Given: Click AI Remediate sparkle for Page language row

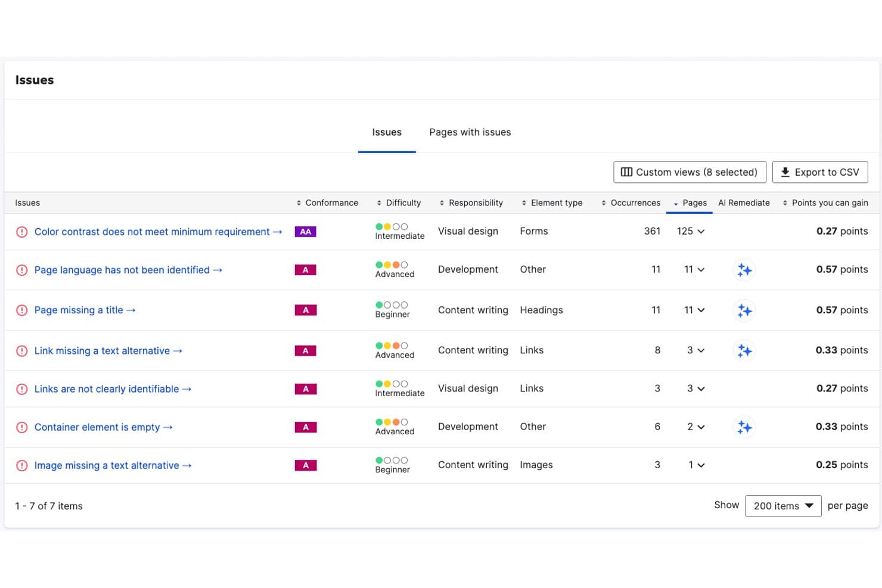Looking at the screenshot, I should [744, 270].
